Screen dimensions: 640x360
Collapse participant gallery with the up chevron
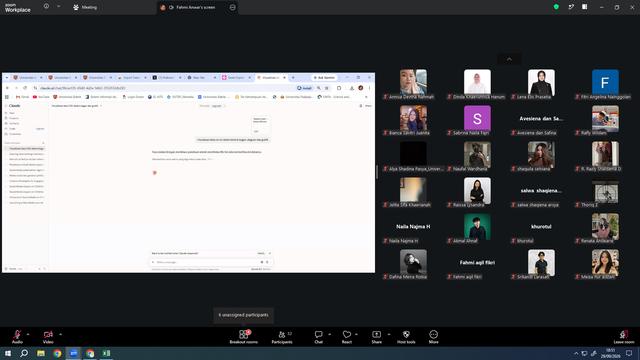point(509,59)
